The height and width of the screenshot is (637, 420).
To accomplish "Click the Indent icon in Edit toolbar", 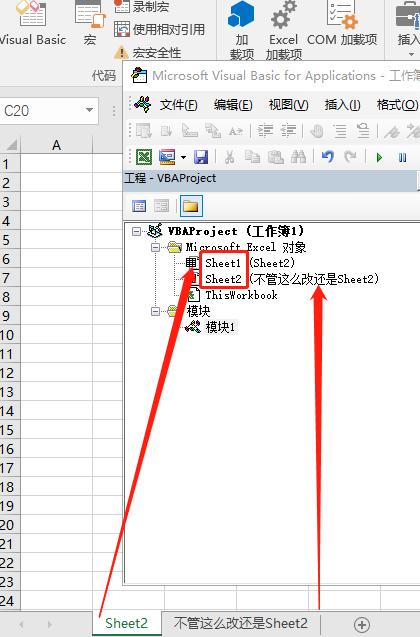I will pyautogui.click(x=265, y=131).
